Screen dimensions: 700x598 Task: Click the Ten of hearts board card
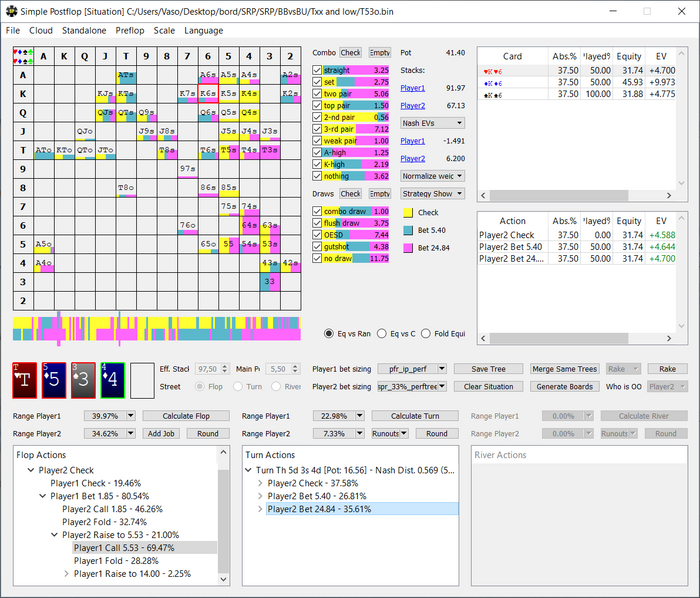[x=26, y=381]
